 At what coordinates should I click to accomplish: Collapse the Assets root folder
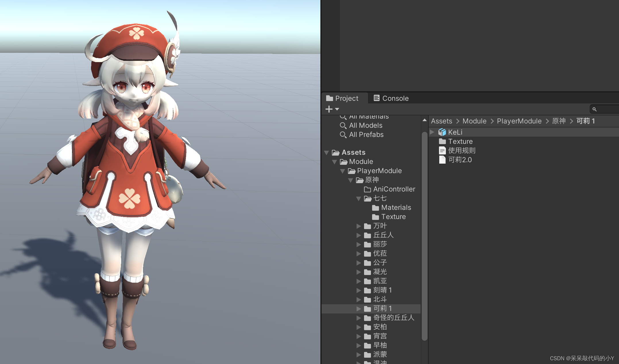[x=326, y=153]
